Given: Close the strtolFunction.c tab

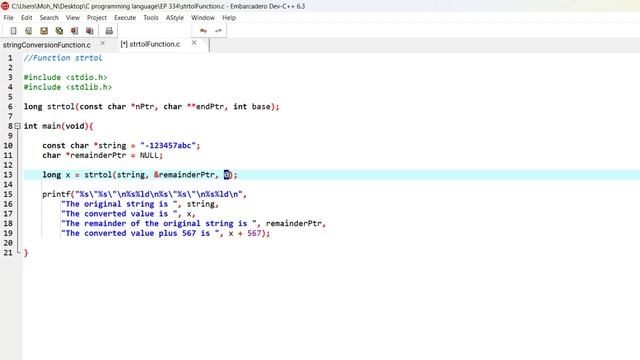Looking at the screenshot, I should coord(194,42).
